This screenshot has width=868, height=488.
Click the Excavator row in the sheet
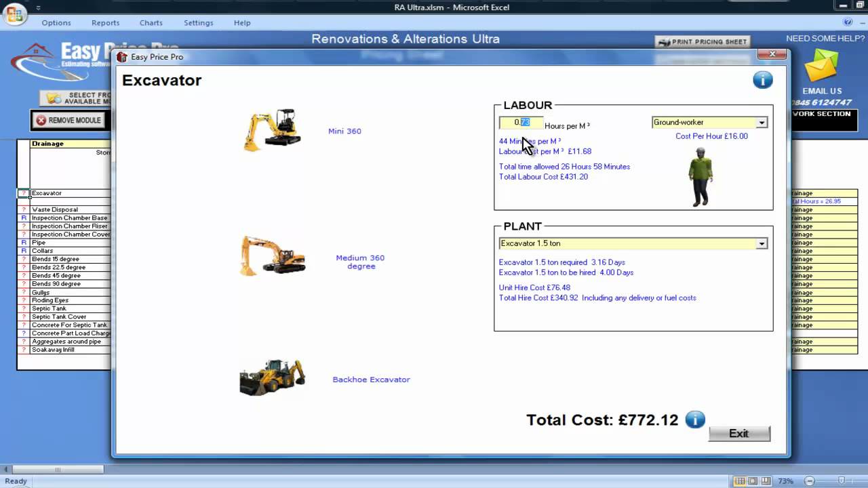tap(71, 193)
